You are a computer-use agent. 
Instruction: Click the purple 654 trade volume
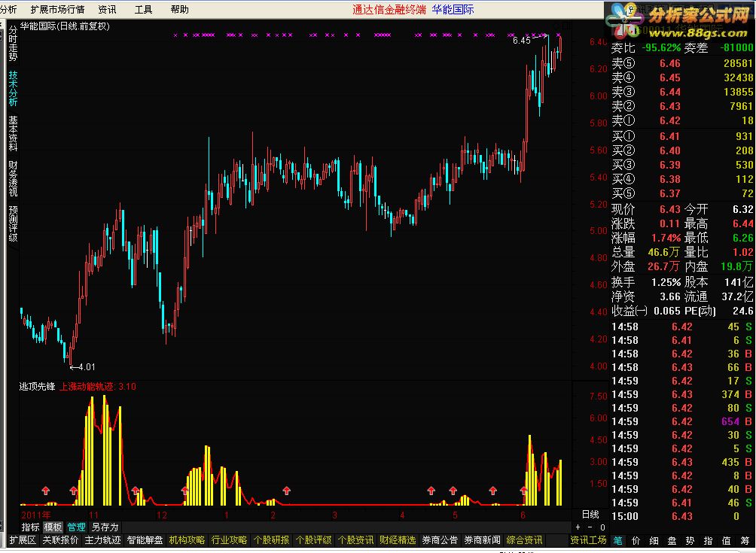tap(730, 421)
